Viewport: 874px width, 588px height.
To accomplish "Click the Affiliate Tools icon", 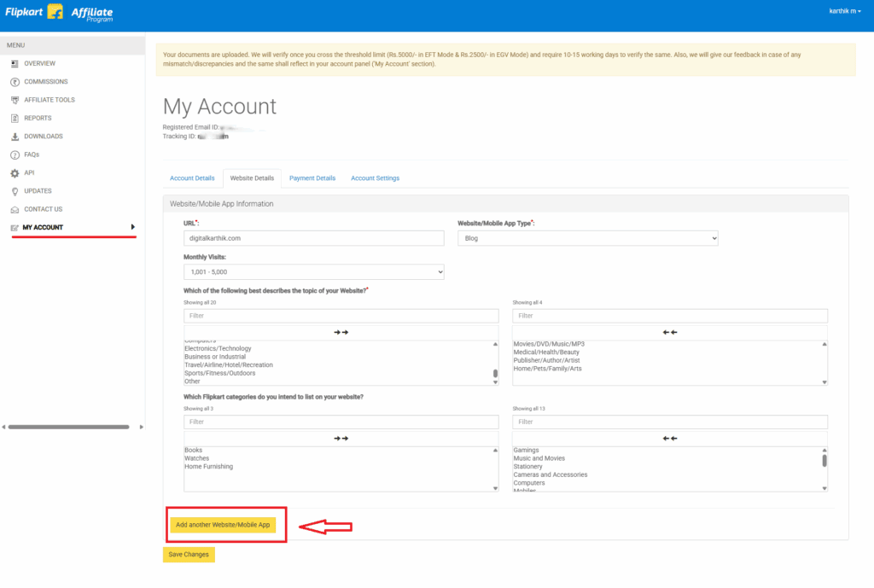I will pyautogui.click(x=15, y=101).
